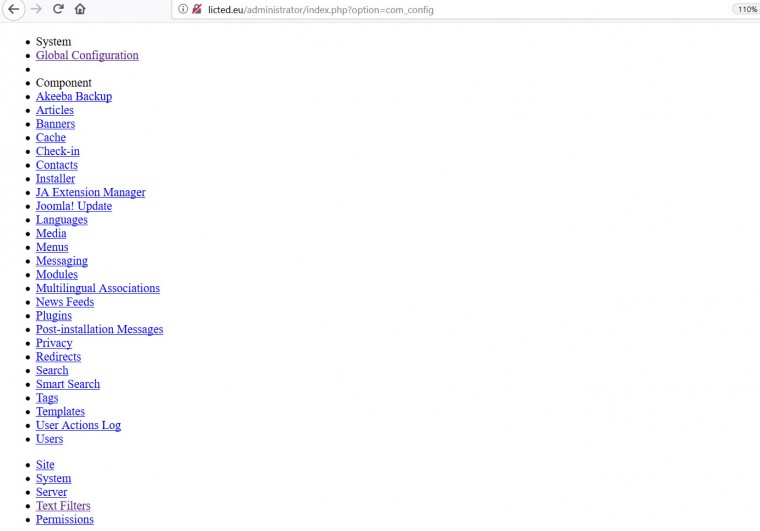Viewport: 760px width, 531px height.
Task: Go back with the browser back arrow
Action: click(x=14, y=9)
